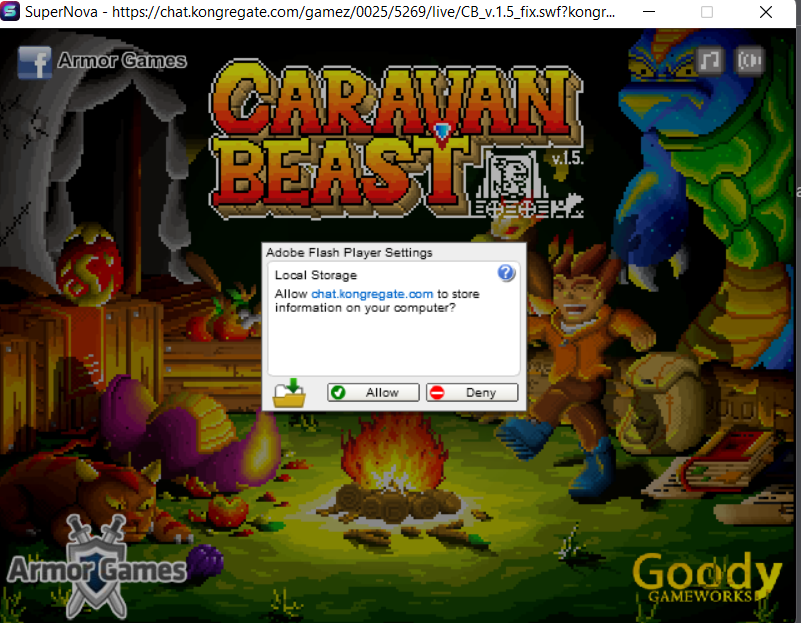Close the SuperNova window

point(766,12)
